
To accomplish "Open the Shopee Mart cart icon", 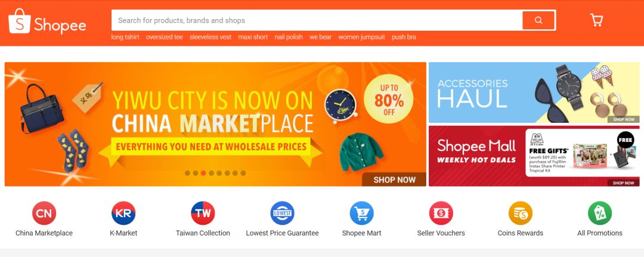I will [361, 213].
